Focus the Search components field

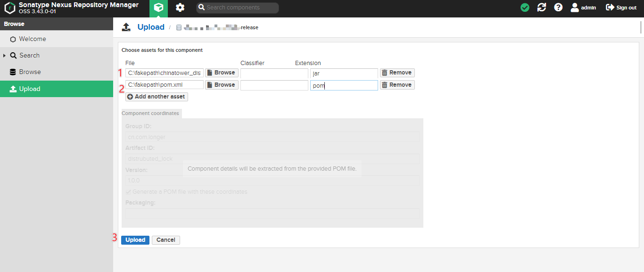point(240,8)
